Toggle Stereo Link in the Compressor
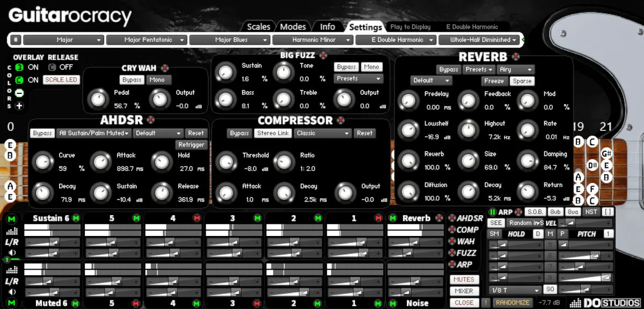644x309 pixels. (273, 133)
